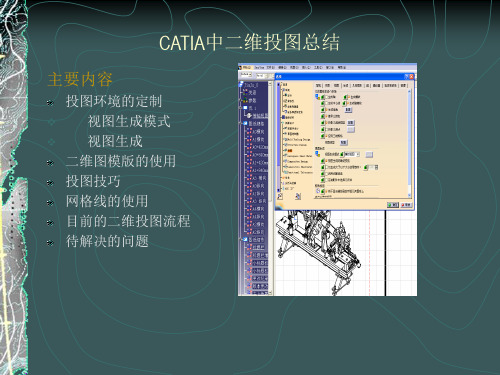Click the right icon below the options category tree
The height and width of the screenshot is (375, 500).
pyautogui.click(x=298, y=196)
